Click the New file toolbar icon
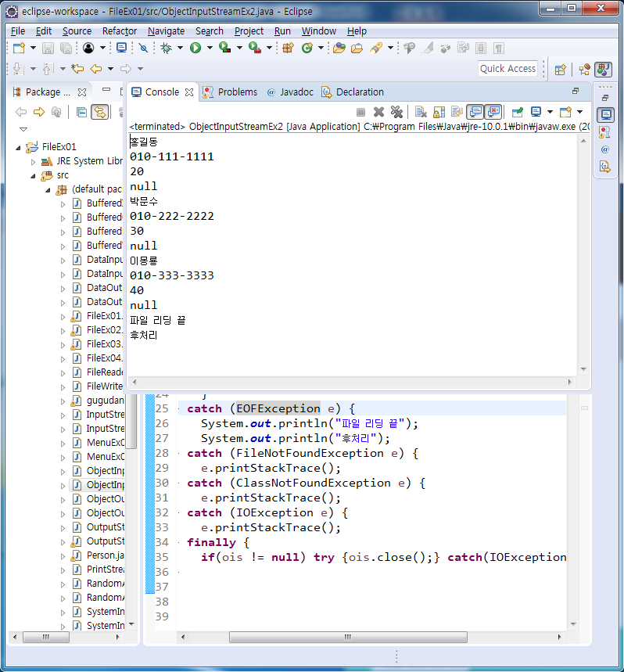 point(19,48)
